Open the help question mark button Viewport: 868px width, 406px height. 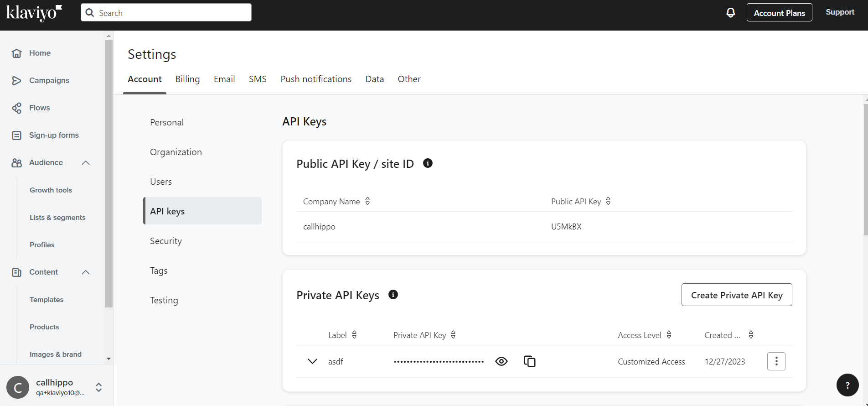pyautogui.click(x=847, y=385)
